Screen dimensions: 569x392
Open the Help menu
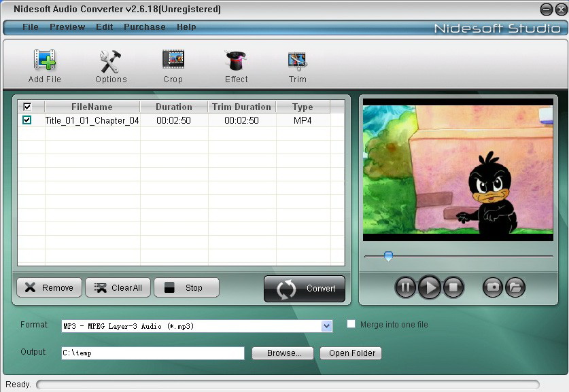point(186,26)
